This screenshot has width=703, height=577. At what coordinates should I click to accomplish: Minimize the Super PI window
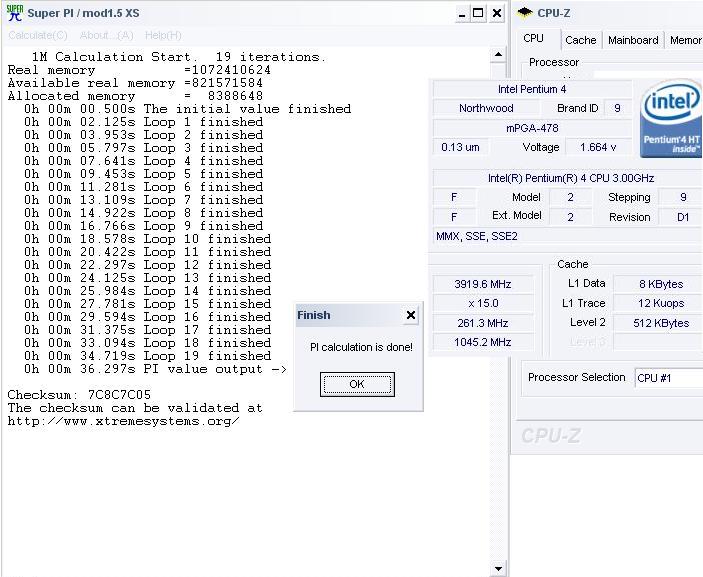click(462, 13)
